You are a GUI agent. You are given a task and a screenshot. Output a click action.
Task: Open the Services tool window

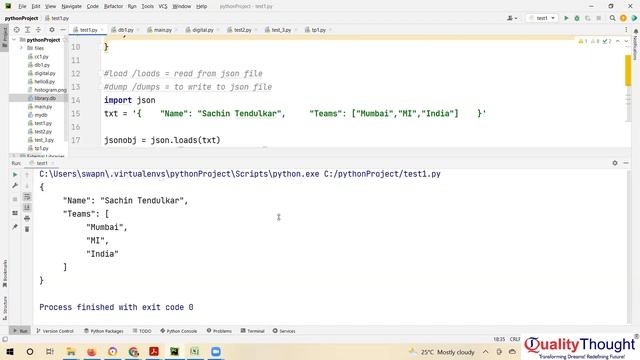click(284, 331)
